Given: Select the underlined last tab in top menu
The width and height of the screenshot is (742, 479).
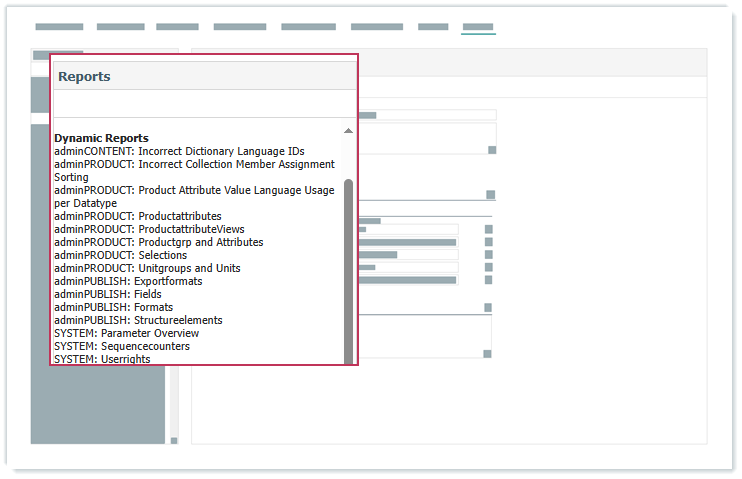Looking at the screenshot, I should tap(478, 27).
